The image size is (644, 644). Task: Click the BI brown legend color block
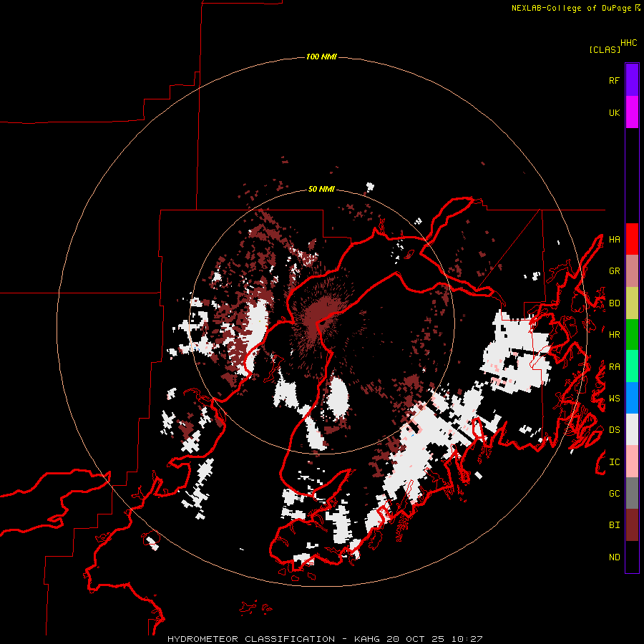(632, 525)
